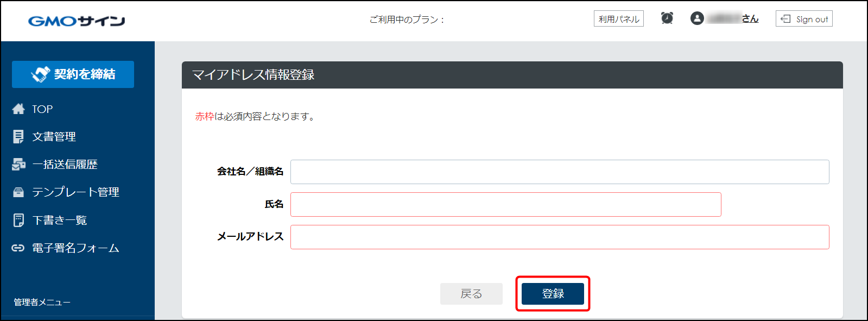Click the bulk send icon beside 一括送信履歴
868x321 pixels.
[18, 165]
